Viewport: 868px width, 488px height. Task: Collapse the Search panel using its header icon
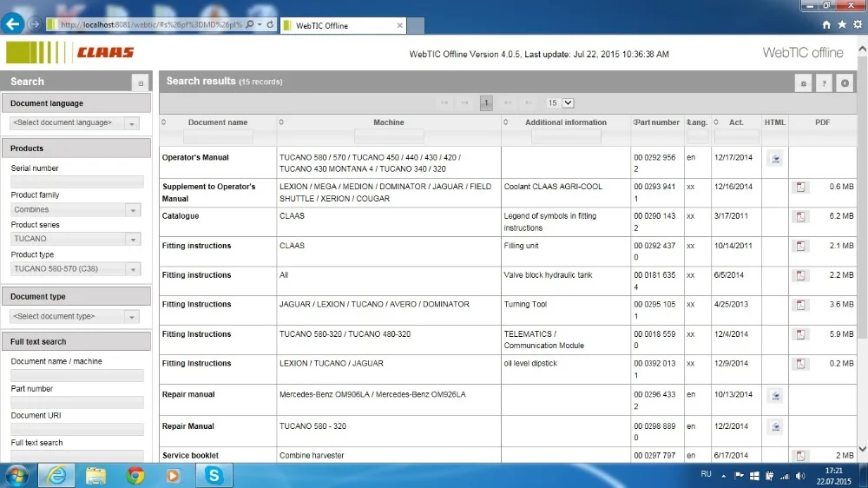pos(140,82)
